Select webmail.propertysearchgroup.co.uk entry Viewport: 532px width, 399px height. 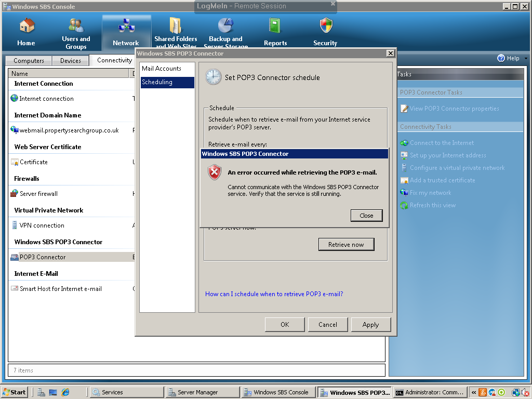[69, 130]
